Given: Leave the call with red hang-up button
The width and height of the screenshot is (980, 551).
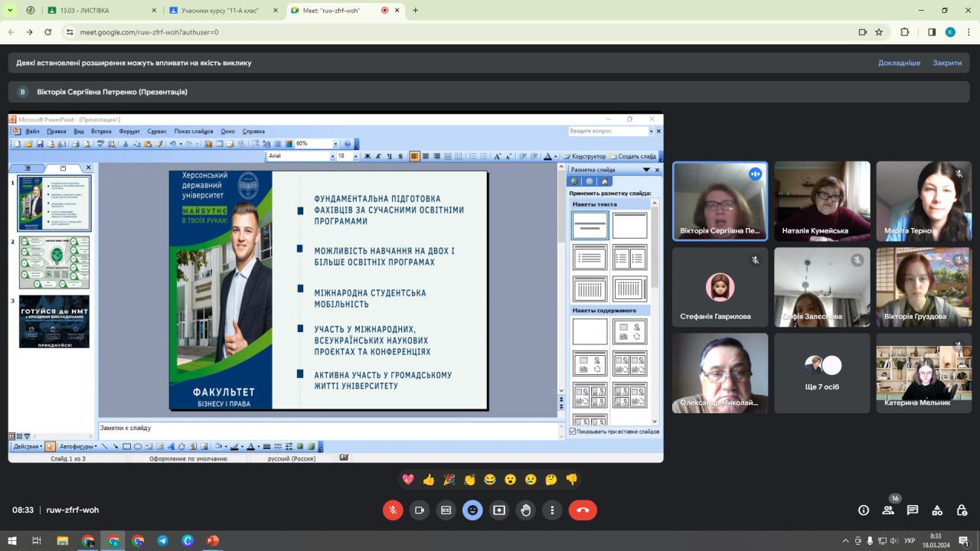Looking at the screenshot, I should [583, 510].
